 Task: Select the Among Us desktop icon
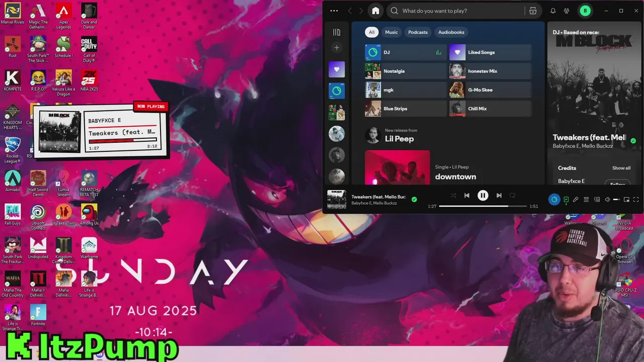[x=89, y=215]
